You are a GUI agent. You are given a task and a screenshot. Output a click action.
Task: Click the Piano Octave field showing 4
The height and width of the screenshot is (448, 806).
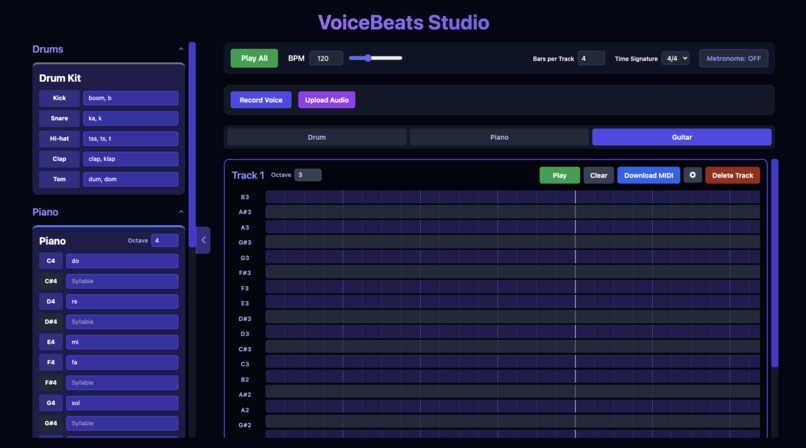pos(164,240)
